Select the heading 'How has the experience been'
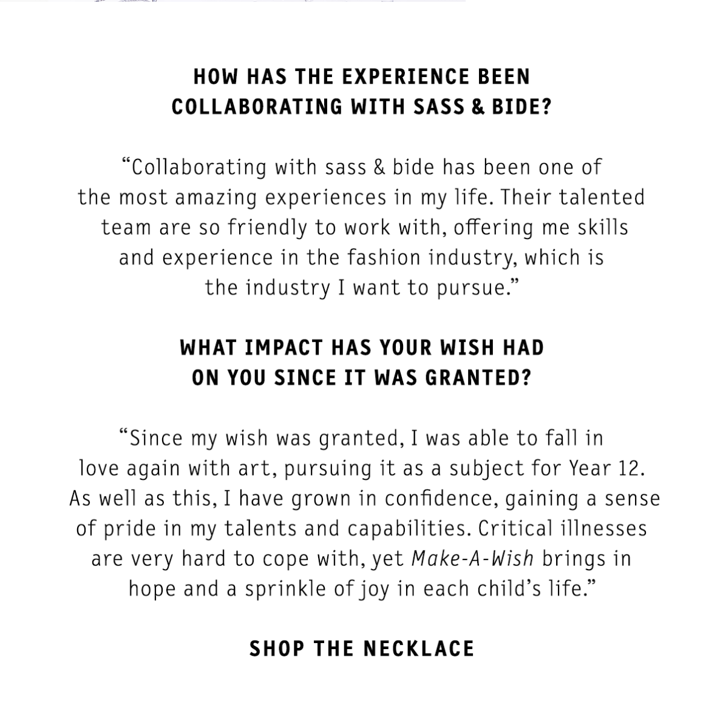The height and width of the screenshot is (728, 723). coord(362,76)
